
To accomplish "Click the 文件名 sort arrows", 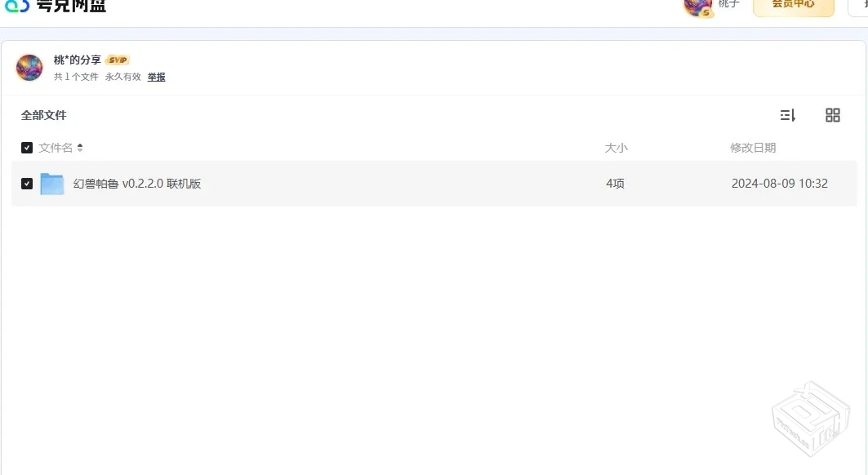I will pyautogui.click(x=80, y=148).
